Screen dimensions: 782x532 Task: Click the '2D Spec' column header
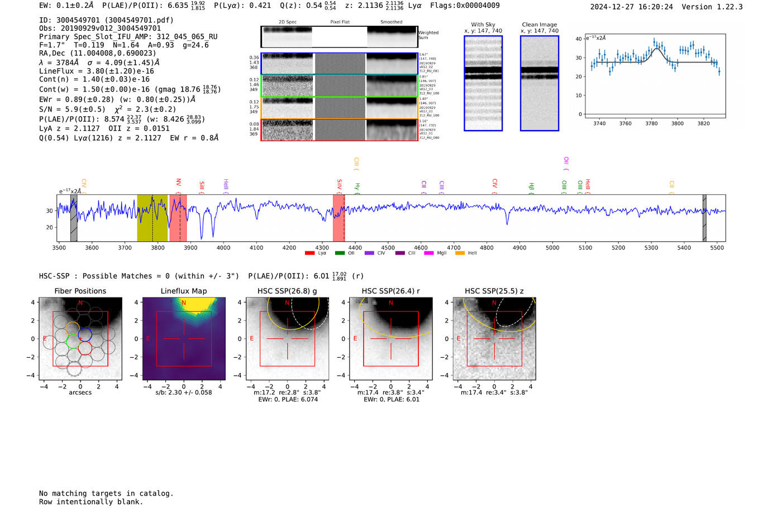288,22
